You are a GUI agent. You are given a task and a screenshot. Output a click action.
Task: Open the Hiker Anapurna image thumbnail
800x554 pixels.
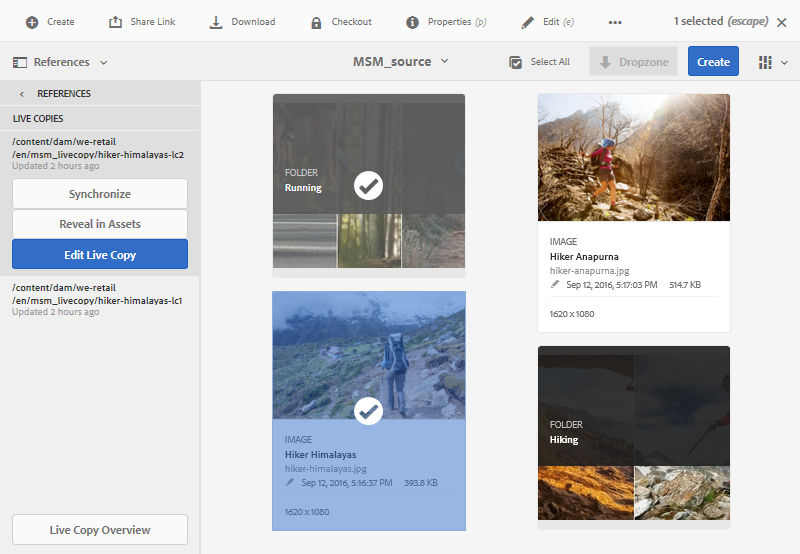tap(634, 158)
